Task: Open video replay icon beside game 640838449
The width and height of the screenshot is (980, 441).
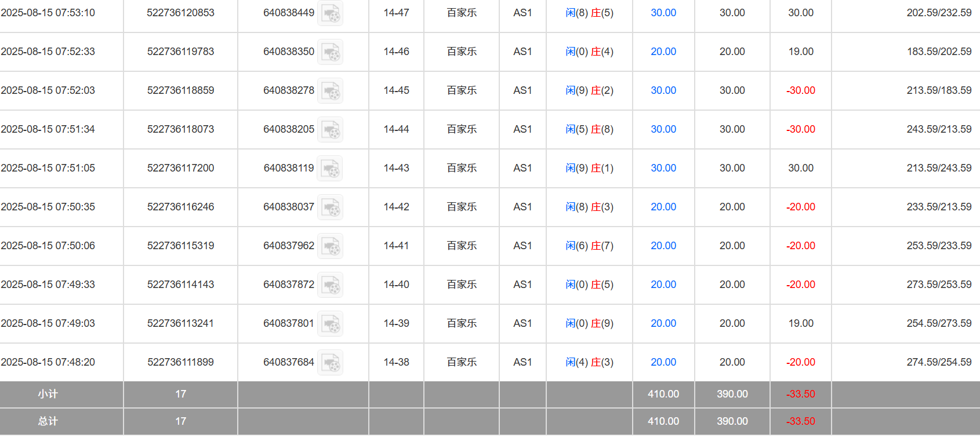Action: point(331,13)
